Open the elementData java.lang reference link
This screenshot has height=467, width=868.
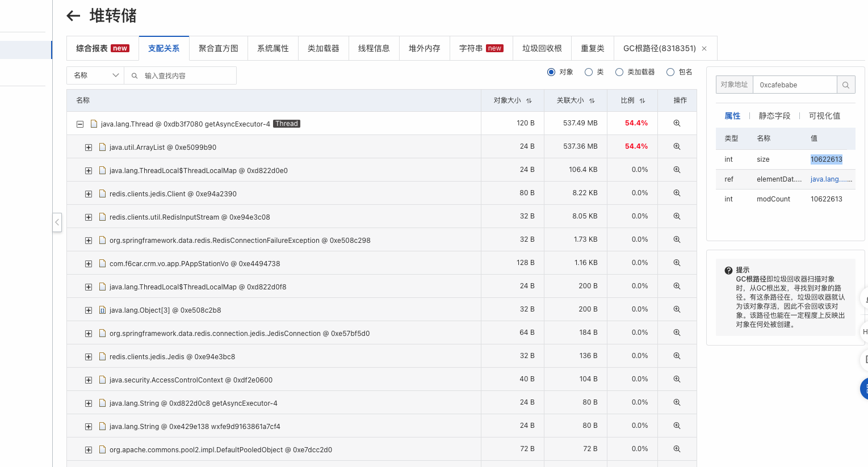click(x=831, y=179)
